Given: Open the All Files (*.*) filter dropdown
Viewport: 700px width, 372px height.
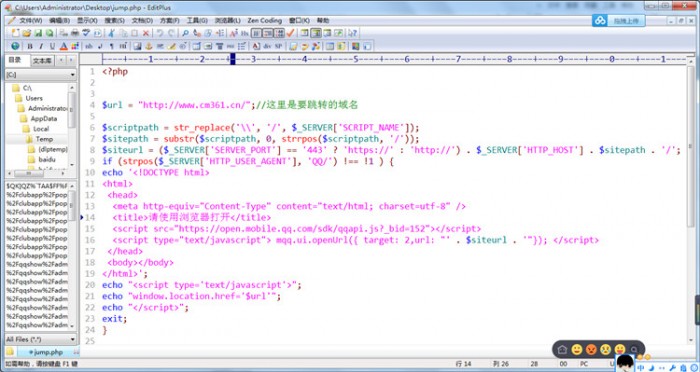Looking at the screenshot, I should [40, 339].
